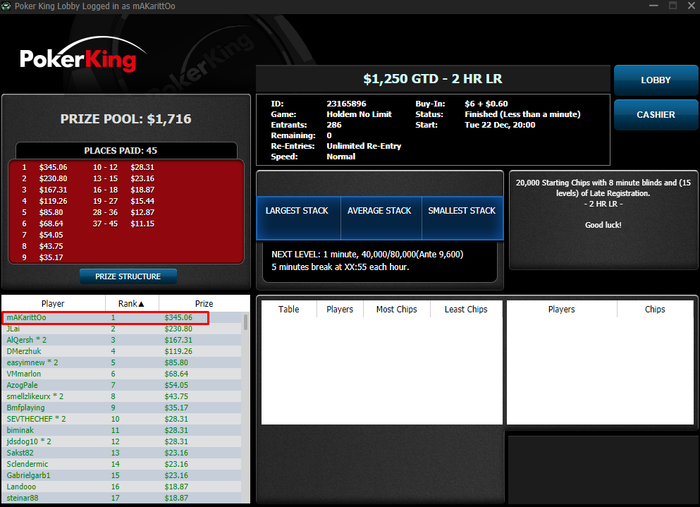Viewport: 700px width, 507px height.
Task: Select player row steinar88
Action: tap(121, 498)
